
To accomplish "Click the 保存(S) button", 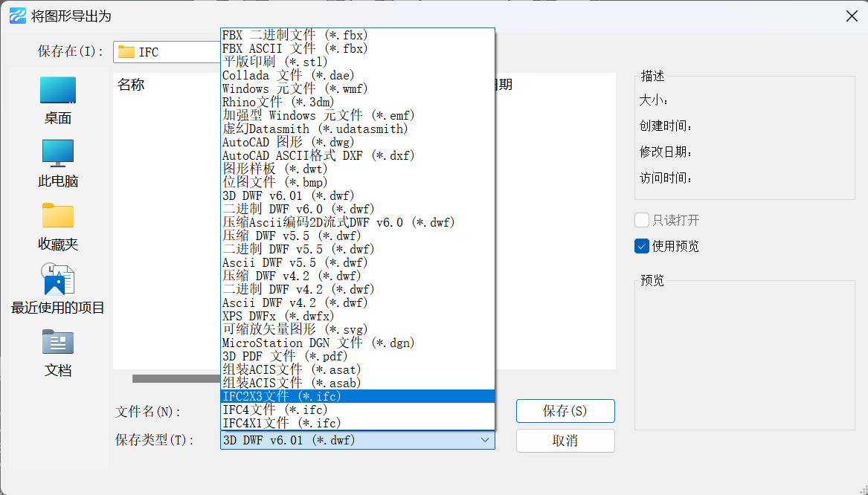I will tap(565, 411).
